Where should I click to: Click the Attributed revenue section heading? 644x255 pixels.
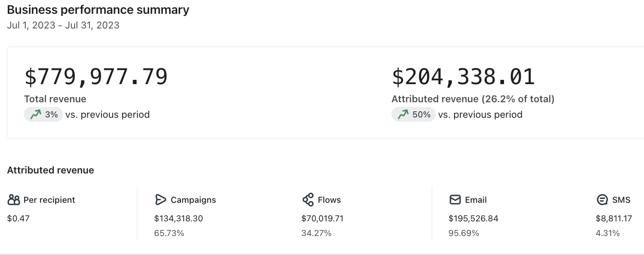coord(51,170)
